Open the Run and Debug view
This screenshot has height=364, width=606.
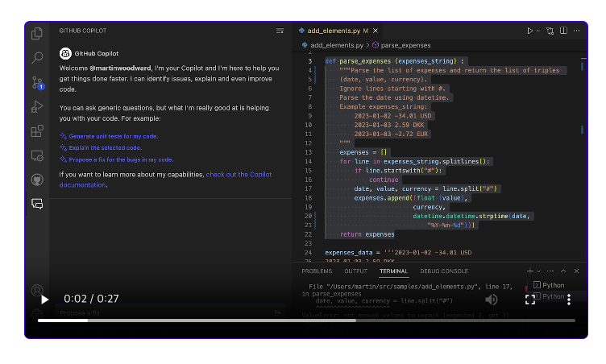click(37, 106)
